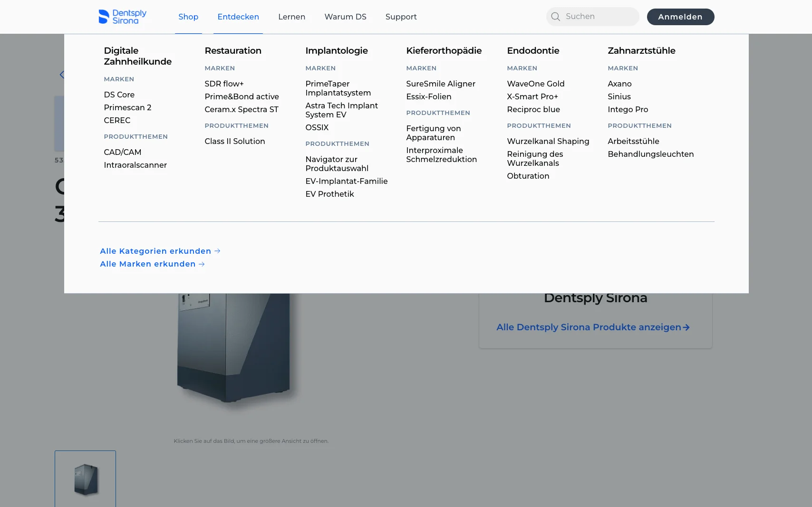Open the Warum DS menu

point(345,17)
